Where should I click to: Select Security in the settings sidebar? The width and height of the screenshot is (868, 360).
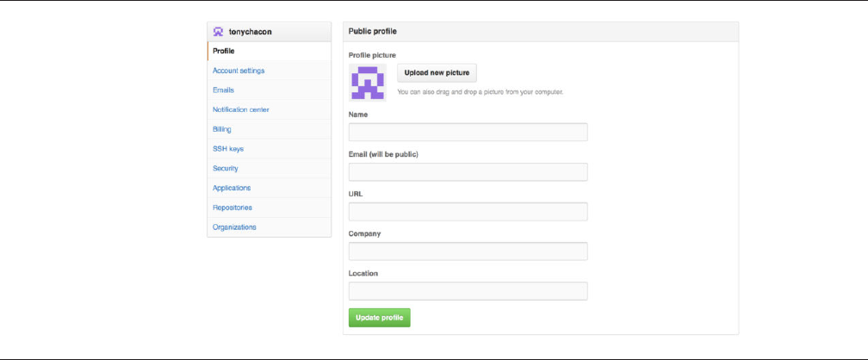[x=226, y=169]
